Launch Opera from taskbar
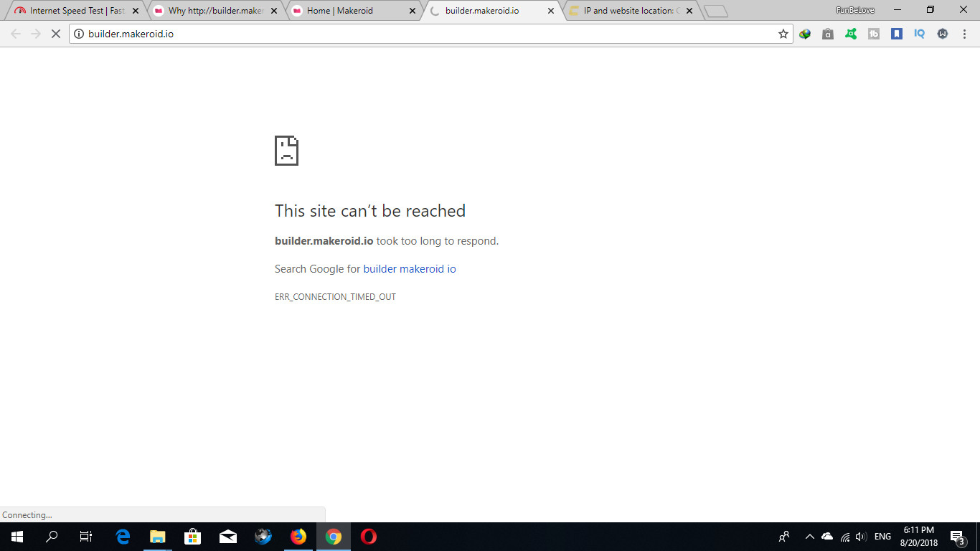The image size is (980, 551). tap(369, 537)
